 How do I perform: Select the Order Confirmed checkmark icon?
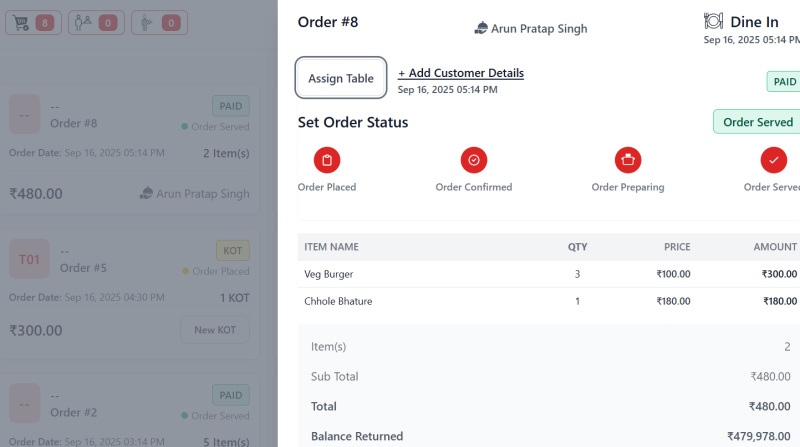click(x=474, y=160)
